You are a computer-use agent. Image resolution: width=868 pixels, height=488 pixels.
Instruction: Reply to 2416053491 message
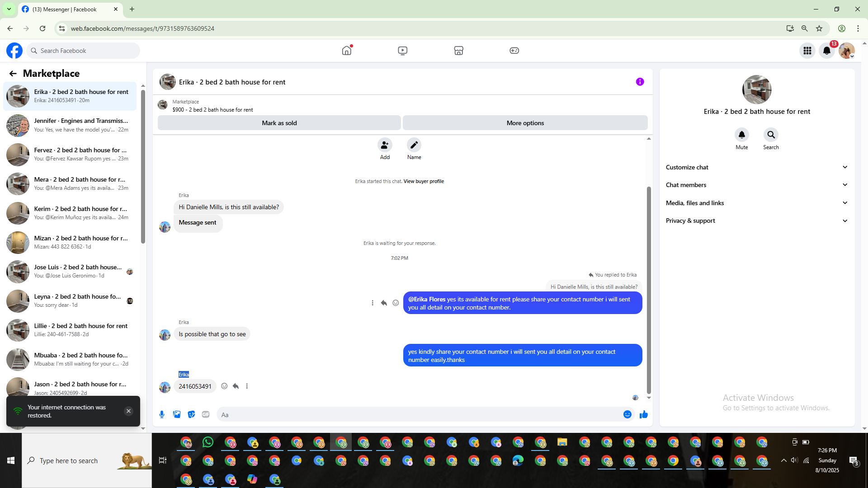coord(236,386)
